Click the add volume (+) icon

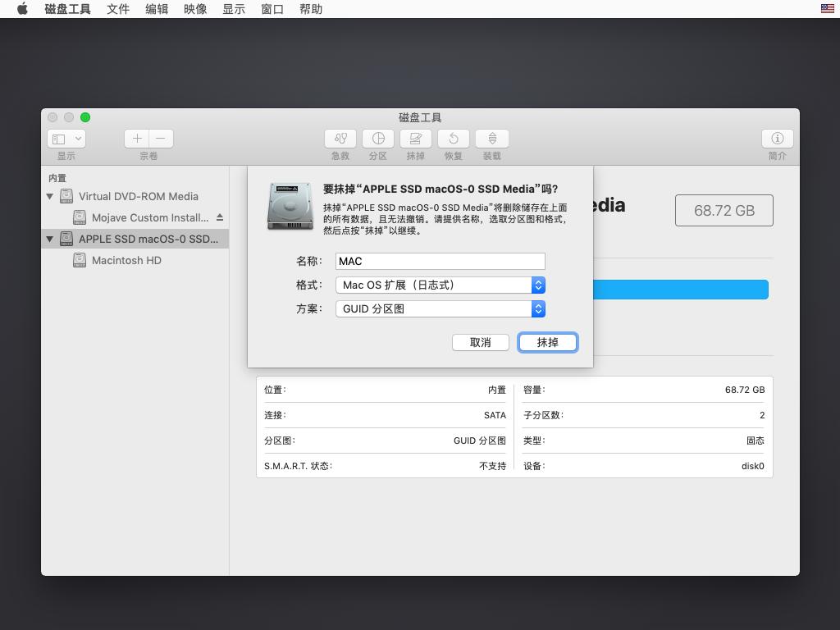pos(137,139)
